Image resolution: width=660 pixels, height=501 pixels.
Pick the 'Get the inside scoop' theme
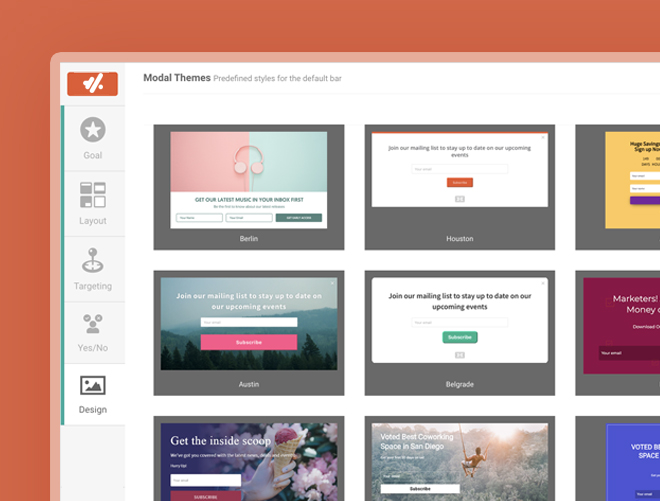pyautogui.click(x=249, y=458)
